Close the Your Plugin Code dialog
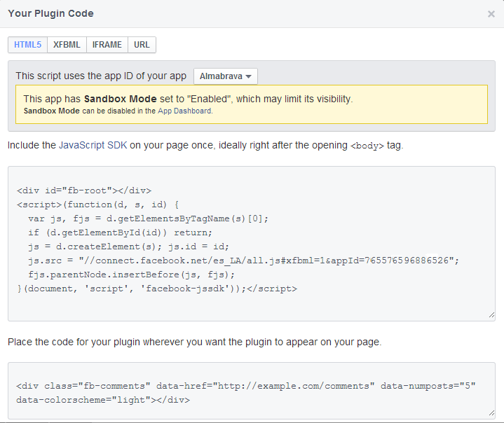Image resolution: width=504 pixels, height=423 pixels. pyautogui.click(x=491, y=14)
